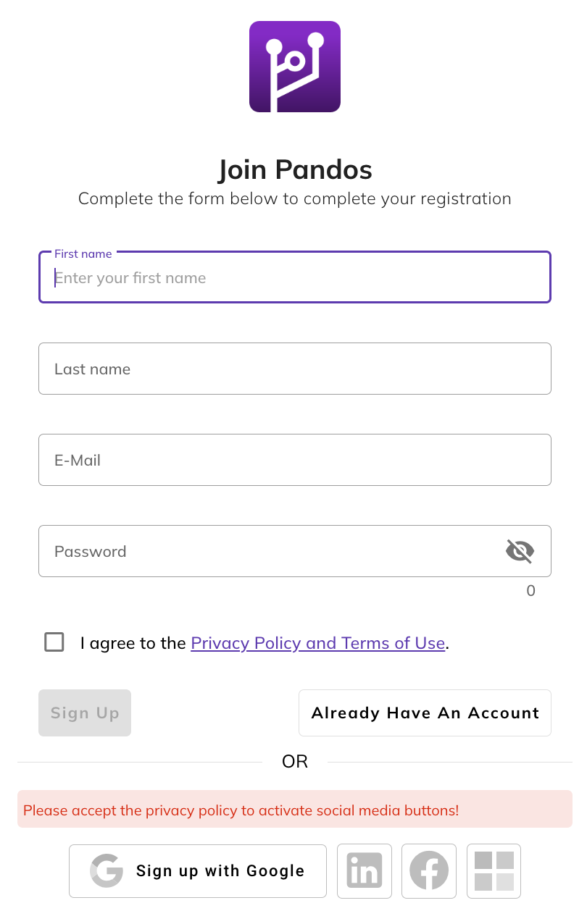Viewport: 587px width, 924px height.
Task: Click the Sign Up button
Action: click(x=85, y=713)
